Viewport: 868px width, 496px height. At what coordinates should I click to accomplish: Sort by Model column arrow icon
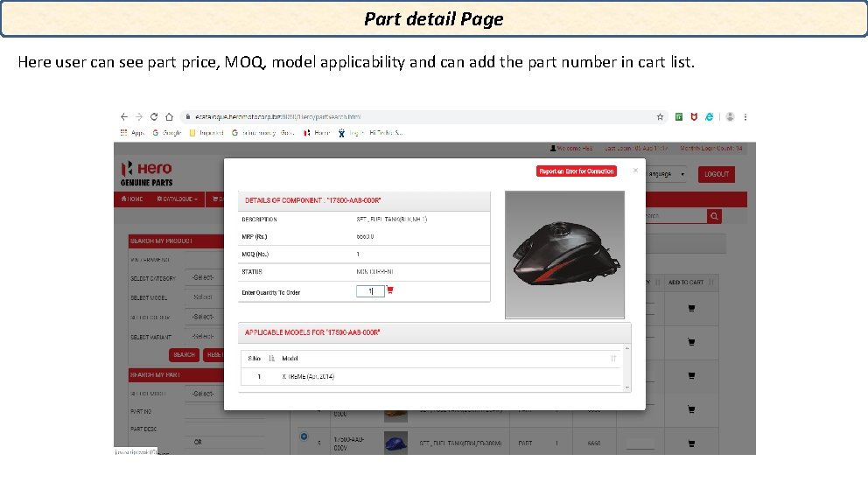[x=613, y=359]
